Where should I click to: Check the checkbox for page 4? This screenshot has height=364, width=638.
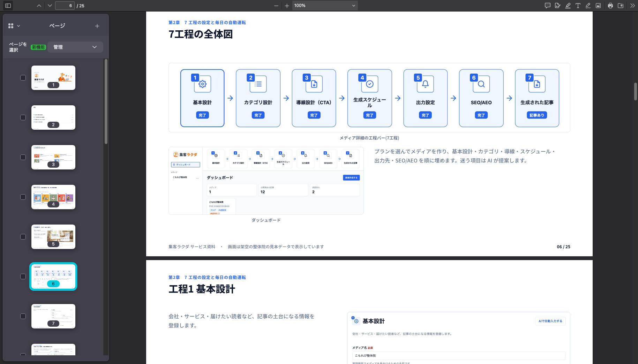pyautogui.click(x=23, y=197)
